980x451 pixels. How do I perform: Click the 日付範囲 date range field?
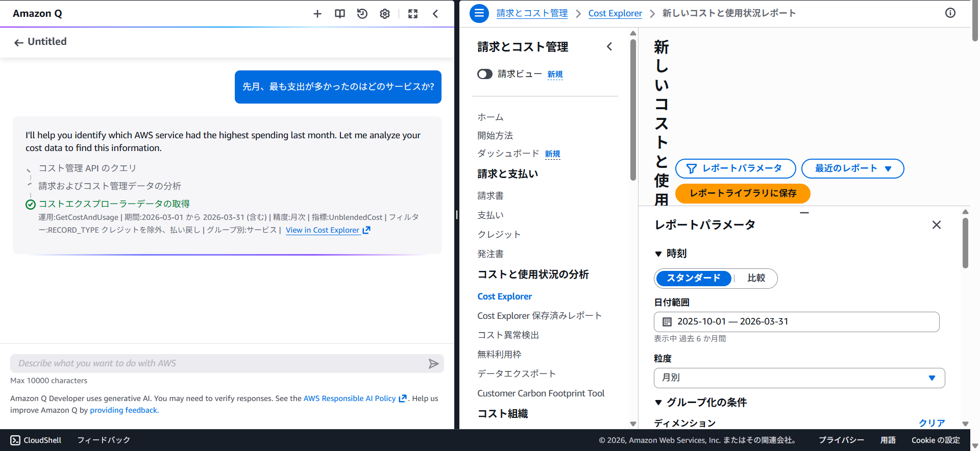point(796,322)
